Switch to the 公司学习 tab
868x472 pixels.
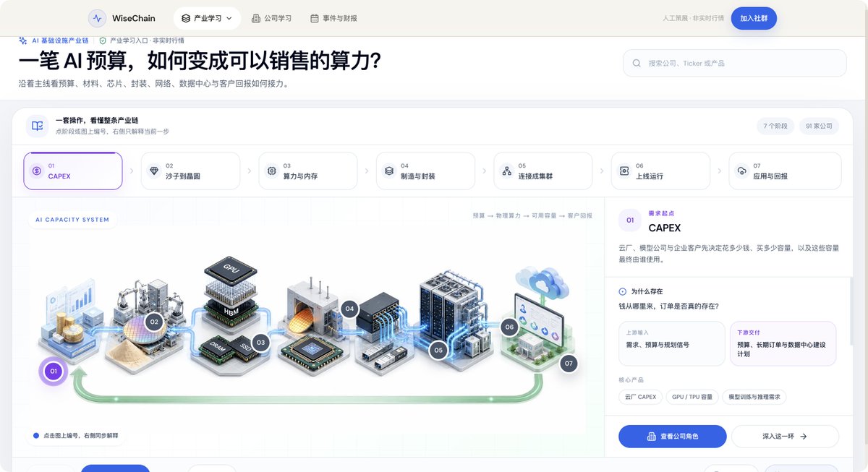click(271, 19)
